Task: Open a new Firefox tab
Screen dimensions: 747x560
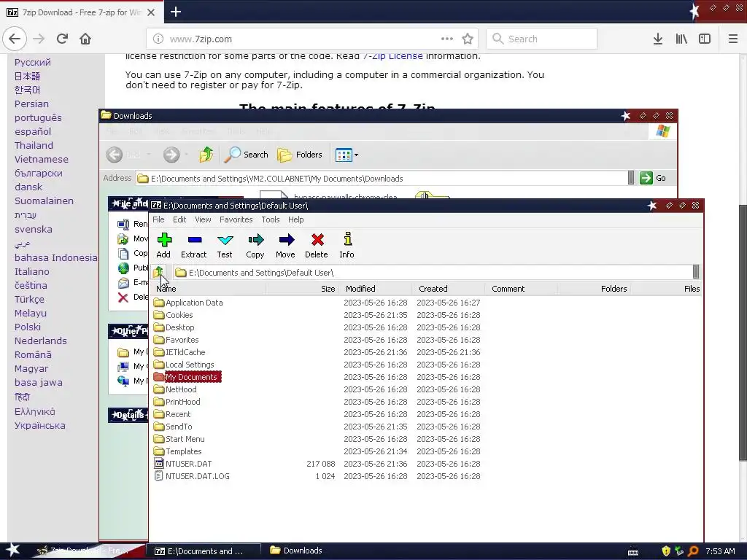Action: (x=176, y=12)
